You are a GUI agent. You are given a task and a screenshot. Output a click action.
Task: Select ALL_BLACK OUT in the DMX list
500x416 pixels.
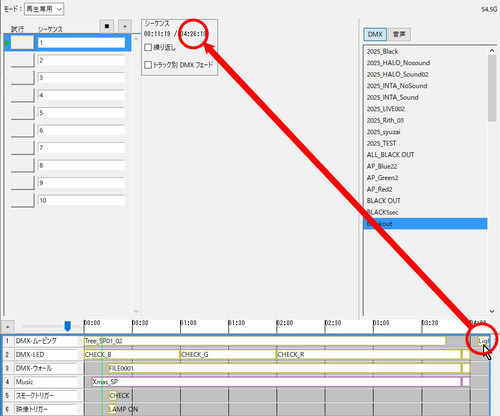point(390,155)
